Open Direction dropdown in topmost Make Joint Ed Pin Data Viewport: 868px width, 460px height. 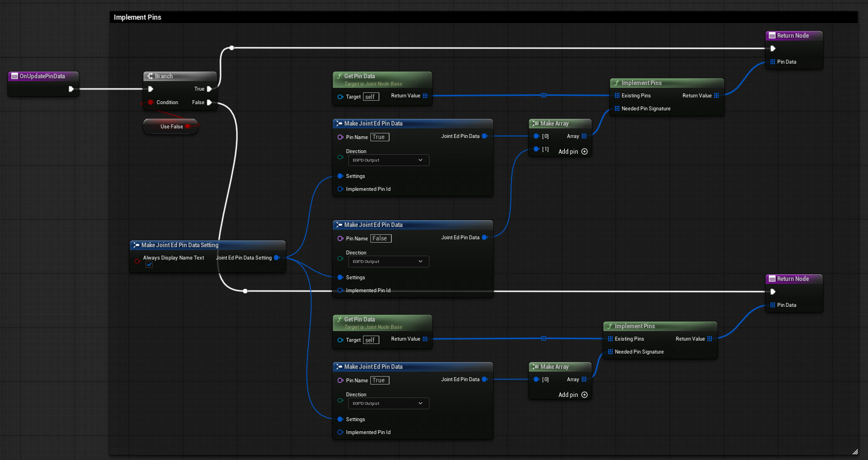tap(388, 160)
